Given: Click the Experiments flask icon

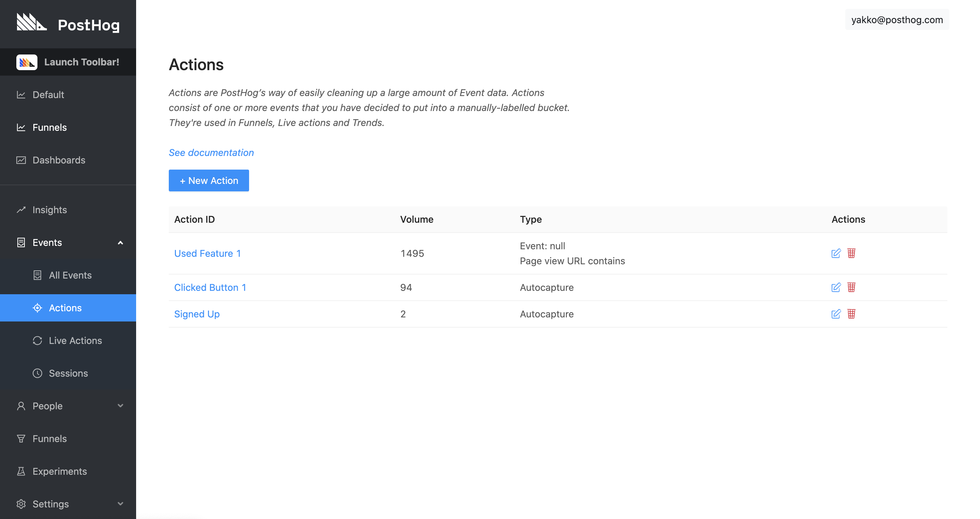Looking at the screenshot, I should click(21, 471).
